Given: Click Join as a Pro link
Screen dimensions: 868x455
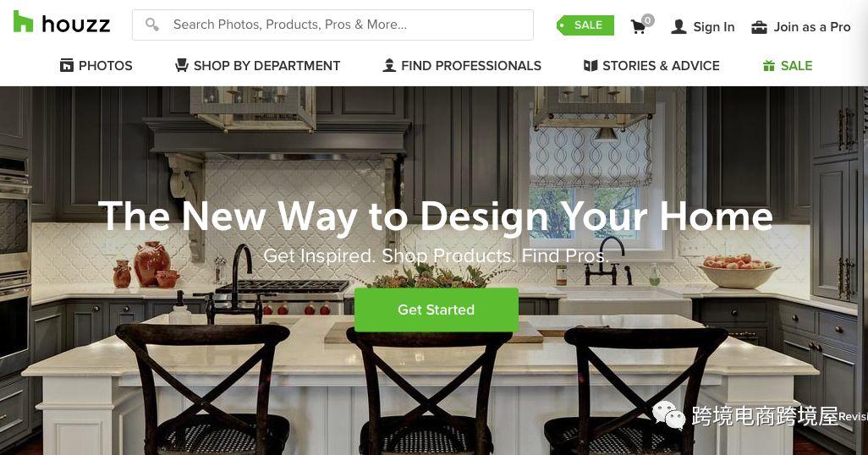Looking at the screenshot, I should tap(811, 26).
